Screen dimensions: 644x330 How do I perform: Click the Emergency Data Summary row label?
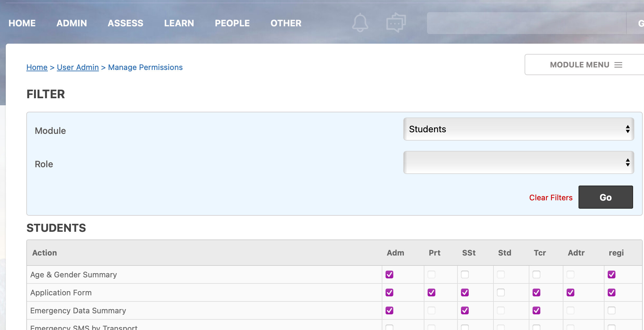[78, 311]
